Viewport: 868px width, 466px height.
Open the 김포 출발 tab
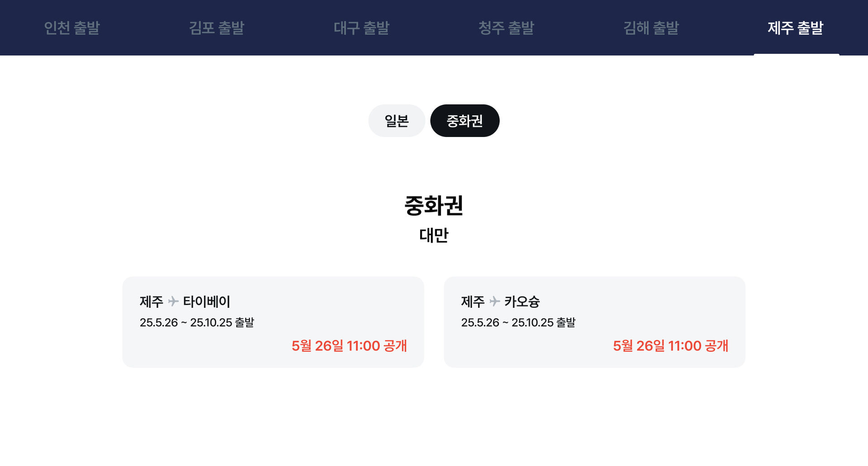point(217,28)
